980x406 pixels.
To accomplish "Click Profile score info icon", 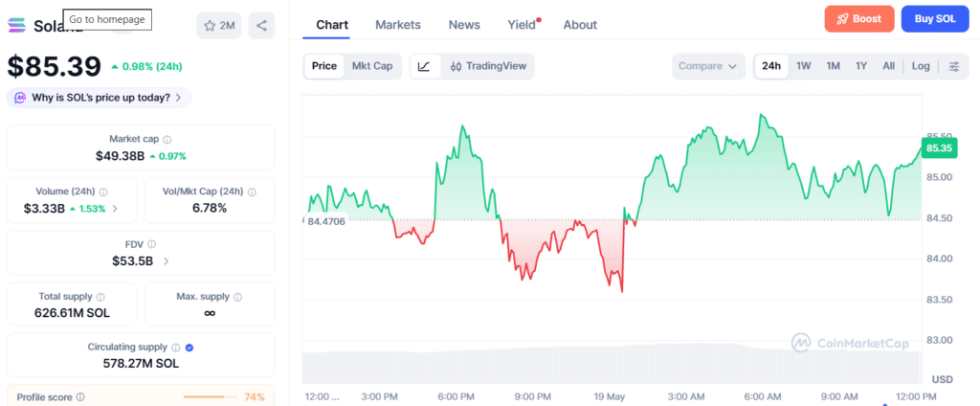I will coord(80,397).
